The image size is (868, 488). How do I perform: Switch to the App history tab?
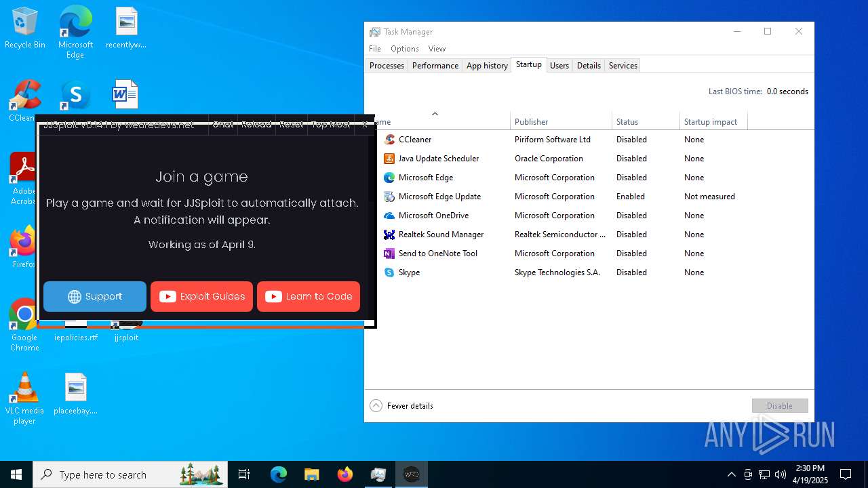[x=487, y=66]
